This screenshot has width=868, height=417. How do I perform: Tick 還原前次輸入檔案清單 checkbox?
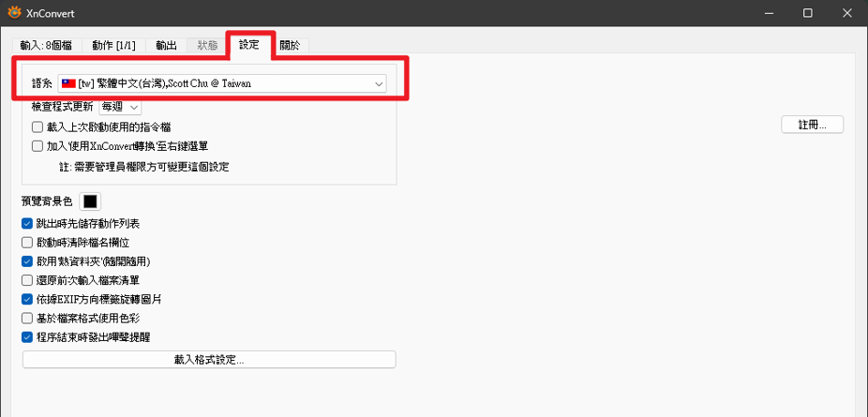pyautogui.click(x=27, y=280)
